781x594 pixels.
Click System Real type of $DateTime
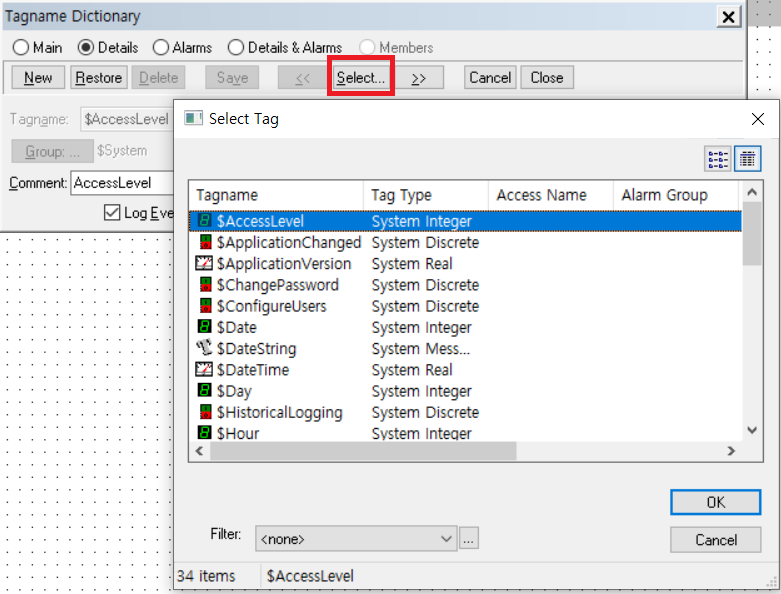coord(412,370)
